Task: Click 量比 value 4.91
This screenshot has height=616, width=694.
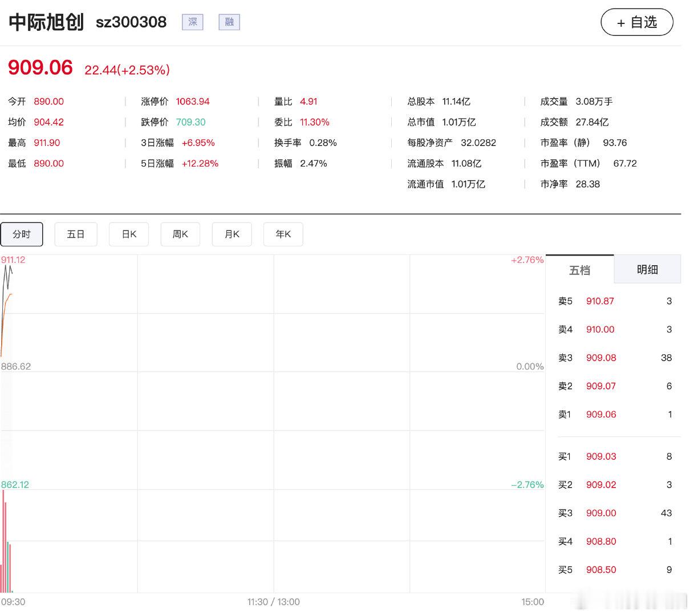Action: 309,102
